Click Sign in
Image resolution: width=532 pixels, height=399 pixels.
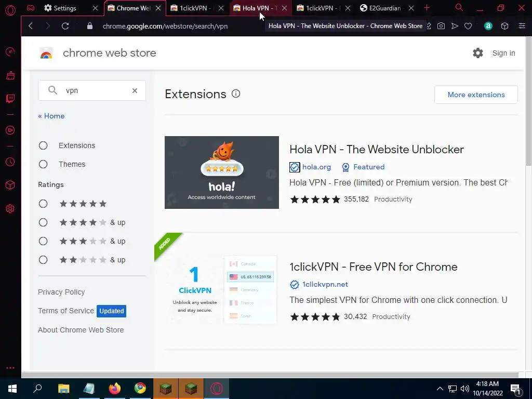[x=503, y=53]
